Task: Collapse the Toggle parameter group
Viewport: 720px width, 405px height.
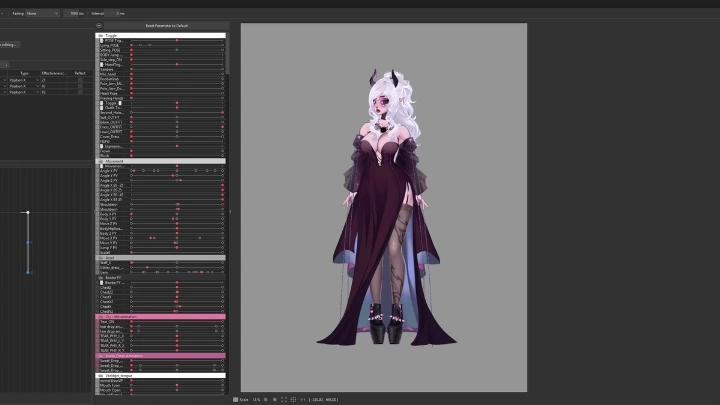Action: (x=101, y=35)
